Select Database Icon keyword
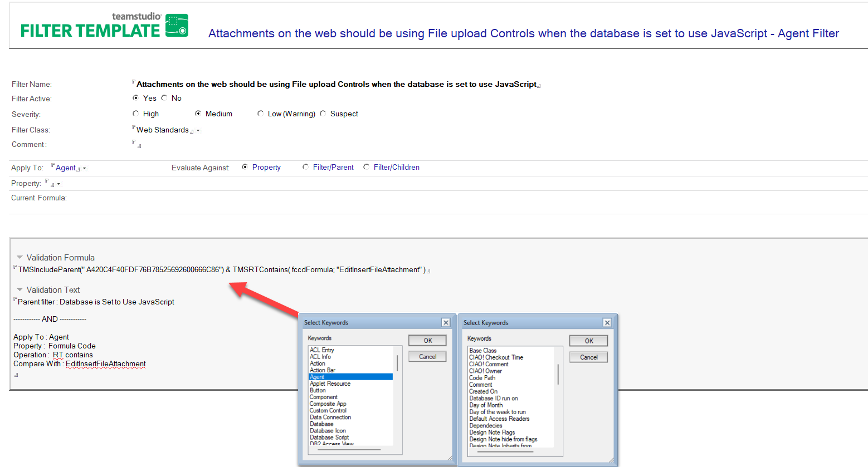 [x=328, y=431]
